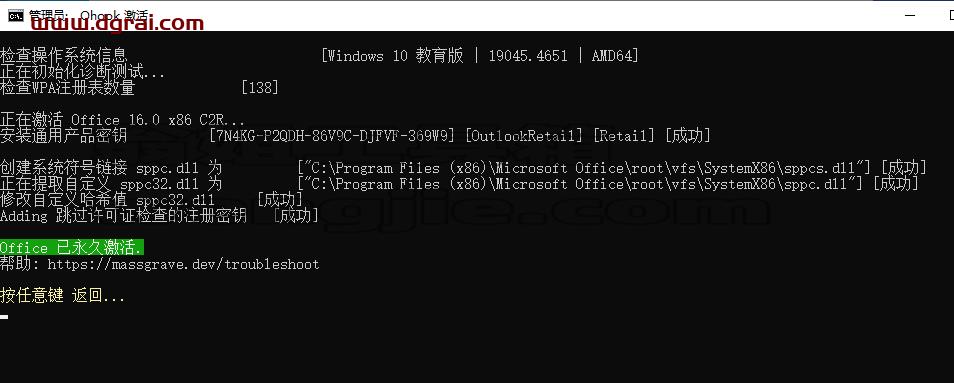Click the product key 7N4KG-P2QDH-86V9C-DJFVF-369W9
This screenshot has height=383, width=954.
tap(332, 136)
